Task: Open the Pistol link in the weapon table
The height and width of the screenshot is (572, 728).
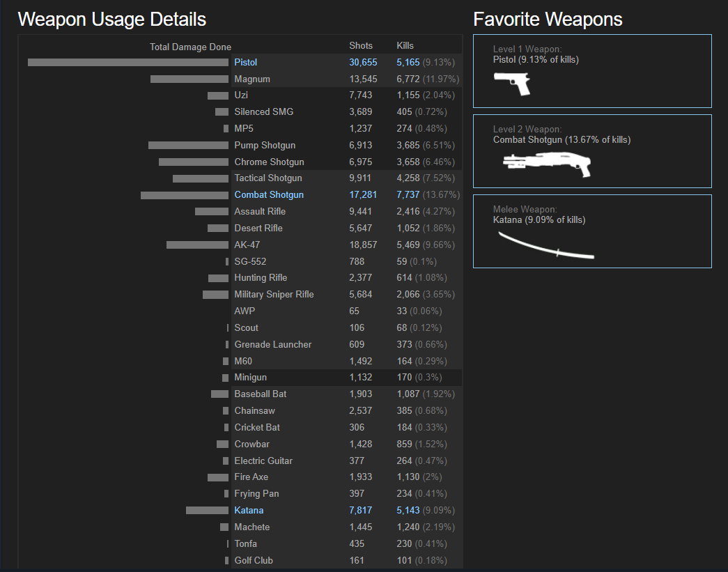Action: click(245, 63)
